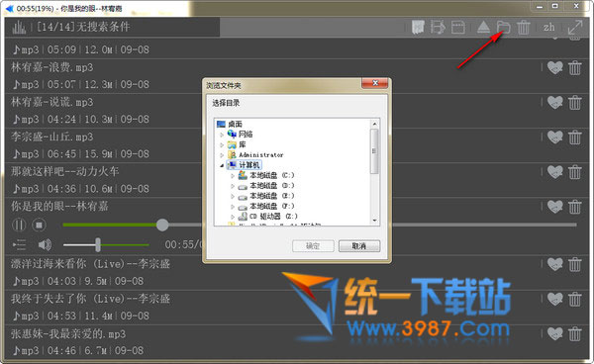Click the folder tree scrollbar up arrow
Image resolution: width=594 pixels, height=364 pixels.
tap(374, 124)
